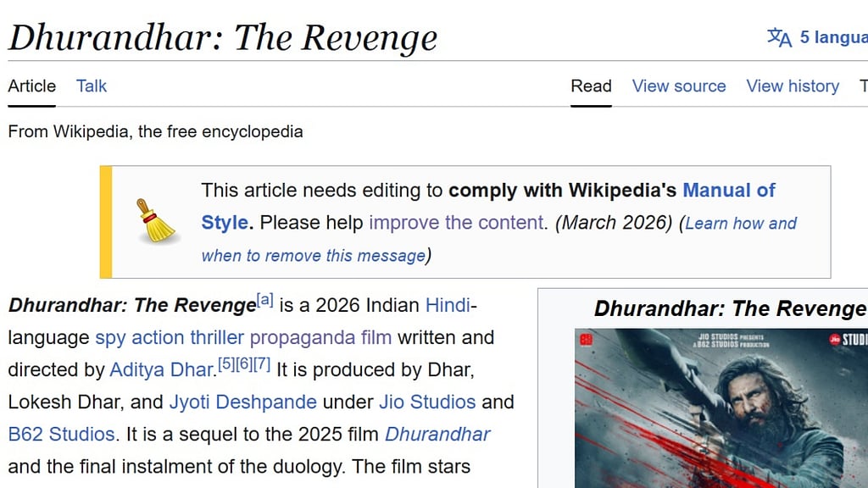Click the improve the content link
The height and width of the screenshot is (488, 868).
(x=456, y=223)
